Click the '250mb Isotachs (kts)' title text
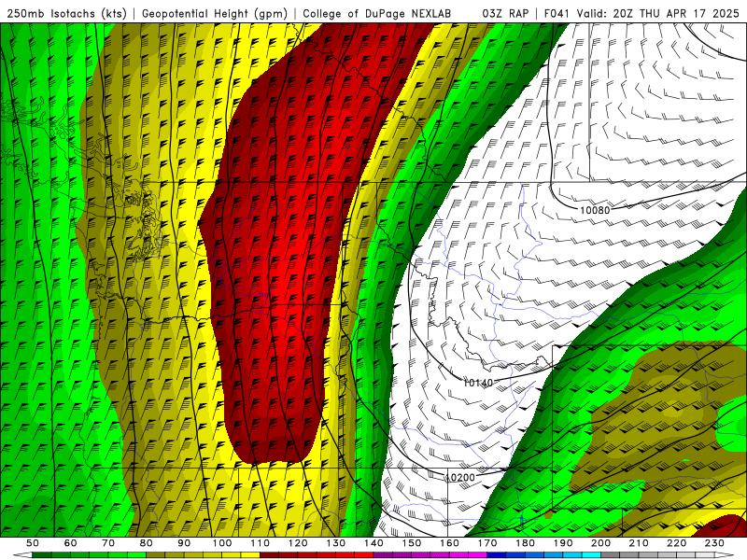Viewport: 747px width, 560px height. pyautogui.click(x=66, y=13)
